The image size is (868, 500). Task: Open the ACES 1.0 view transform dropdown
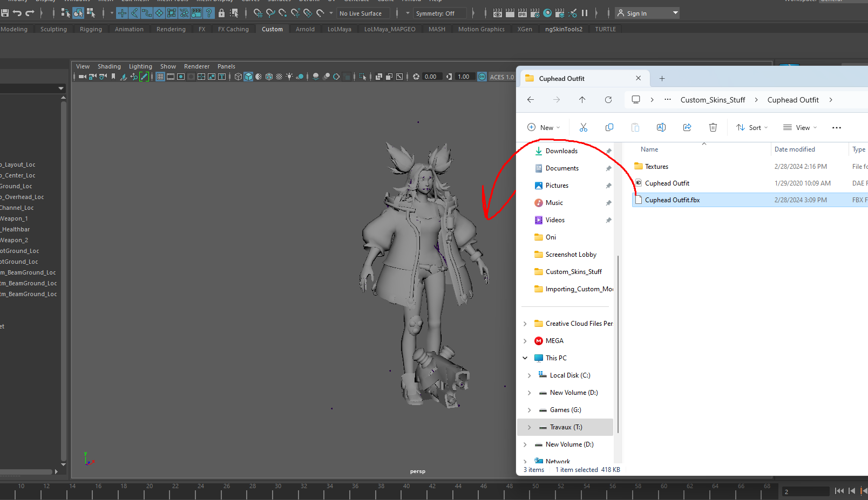tap(501, 77)
